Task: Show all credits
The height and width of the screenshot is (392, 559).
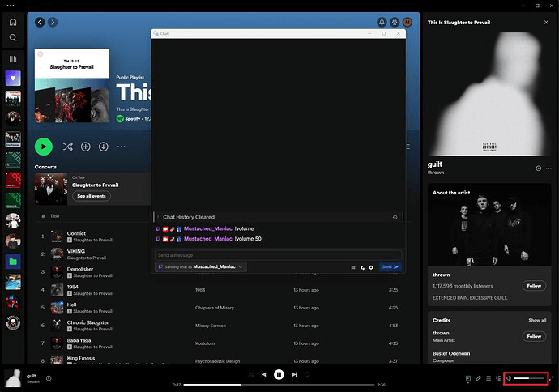Action: pyautogui.click(x=537, y=321)
